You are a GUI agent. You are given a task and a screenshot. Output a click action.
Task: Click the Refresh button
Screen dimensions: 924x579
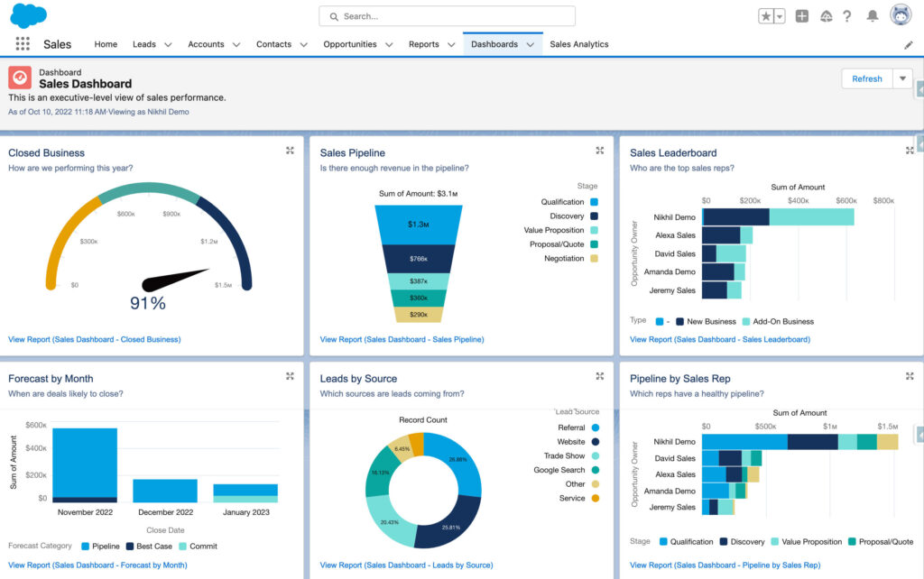coord(866,78)
